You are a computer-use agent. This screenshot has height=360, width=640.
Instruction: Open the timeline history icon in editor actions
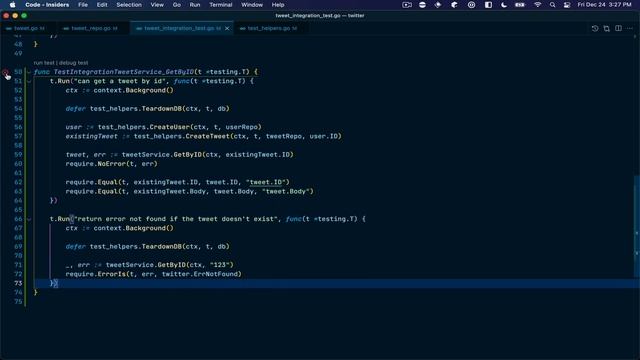tap(595, 28)
